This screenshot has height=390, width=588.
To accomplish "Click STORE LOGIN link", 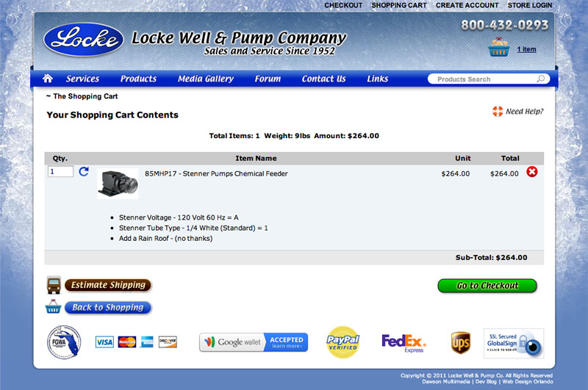I will 529,5.
